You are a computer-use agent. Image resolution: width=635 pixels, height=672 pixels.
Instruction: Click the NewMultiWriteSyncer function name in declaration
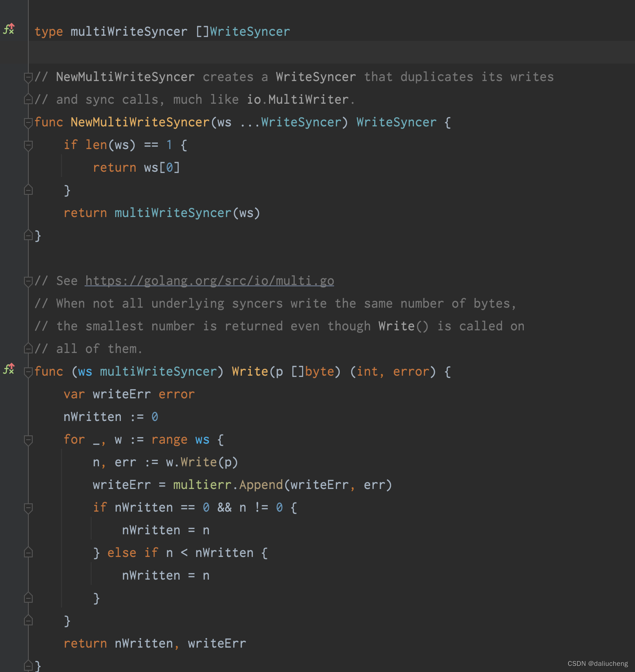140,122
